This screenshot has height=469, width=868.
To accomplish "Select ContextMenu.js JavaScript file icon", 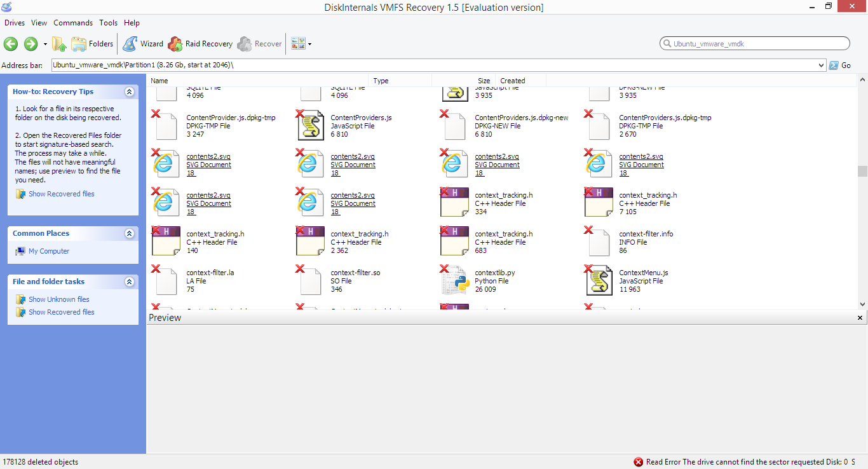I will (599, 280).
